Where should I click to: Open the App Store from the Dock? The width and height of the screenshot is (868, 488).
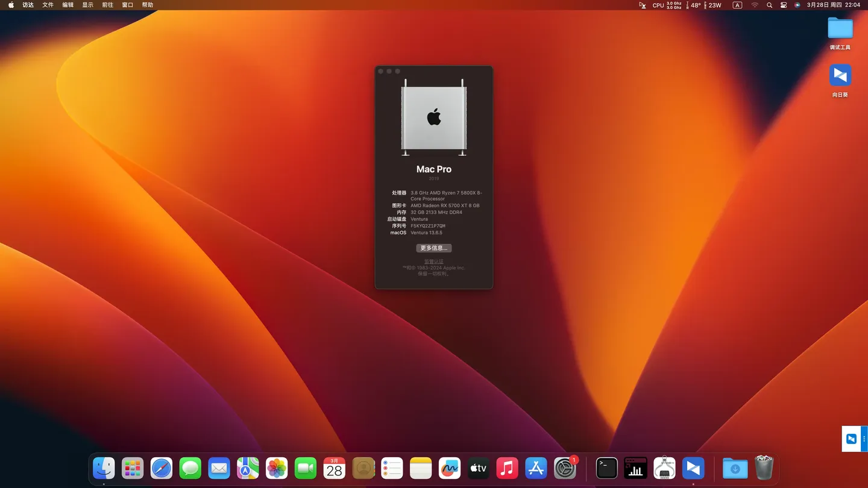tap(536, 468)
